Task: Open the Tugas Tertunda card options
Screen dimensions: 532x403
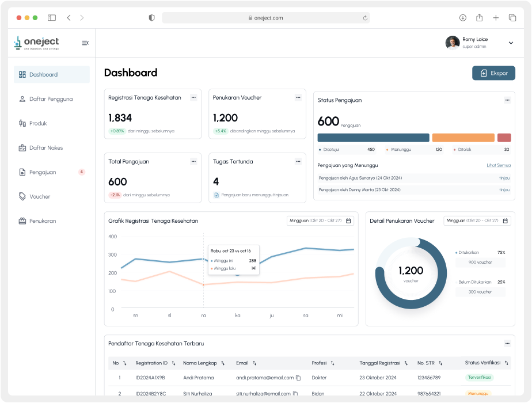Action: pos(298,161)
